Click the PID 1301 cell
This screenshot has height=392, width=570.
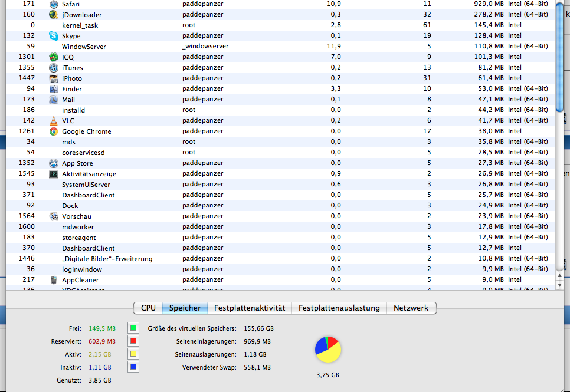tap(27, 57)
